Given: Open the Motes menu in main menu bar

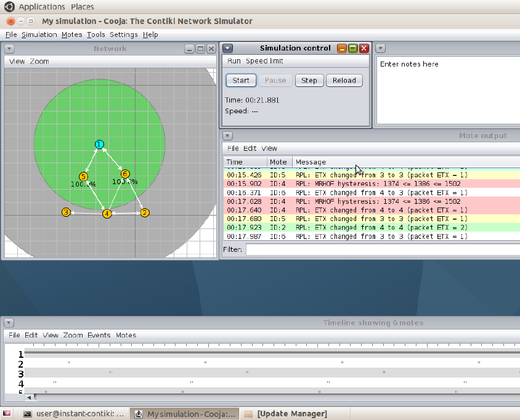Looking at the screenshot, I should [71, 34].
